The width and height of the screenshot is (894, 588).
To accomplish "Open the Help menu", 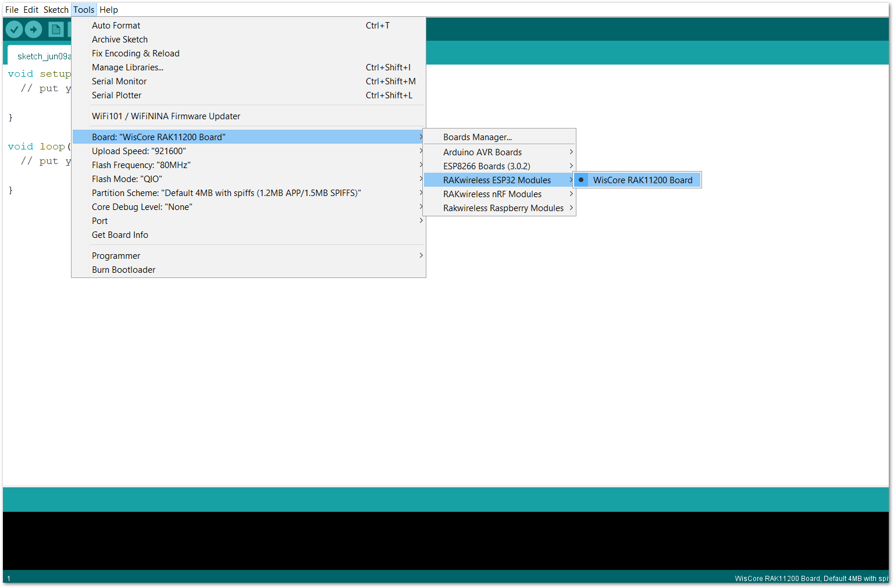I will pyautogui.click(x=109, y=10).
